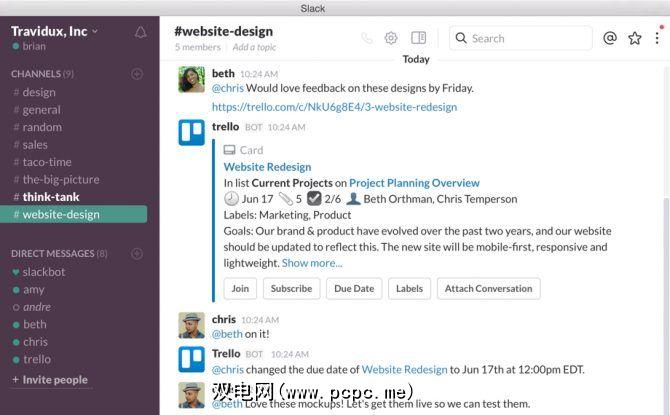Open channel settings gear icon

coord(391,38)
